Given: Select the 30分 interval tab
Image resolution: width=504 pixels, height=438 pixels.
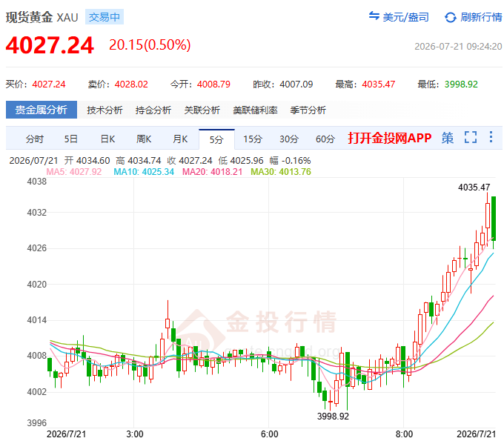Looking at the screenshot, I should coord(289,139).
